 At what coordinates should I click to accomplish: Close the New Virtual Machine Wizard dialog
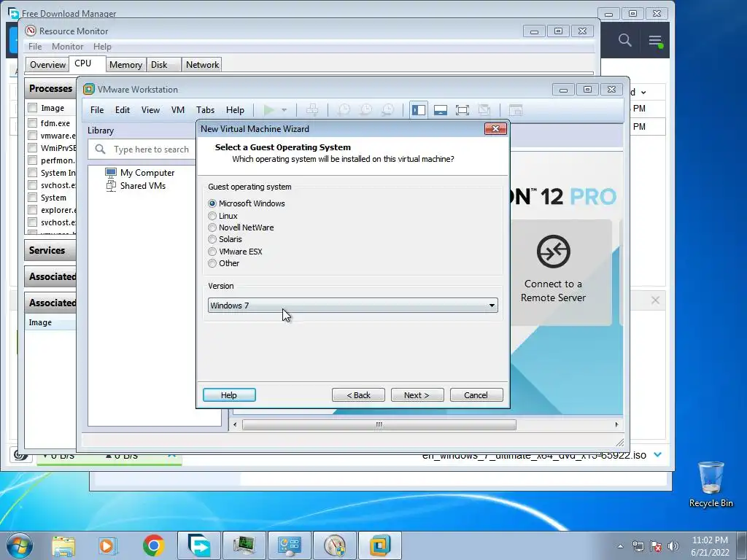point(495,128)
